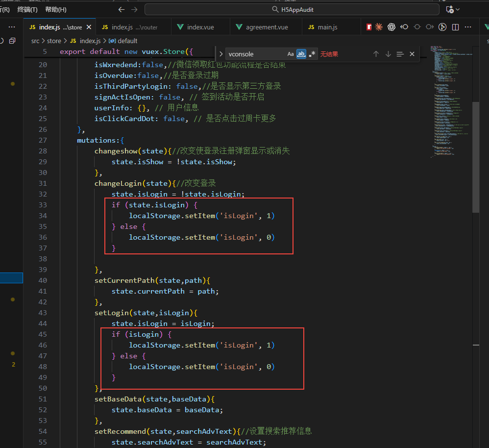
Task: Click the H5AppAudit command search box
Action: coord(292,9)
